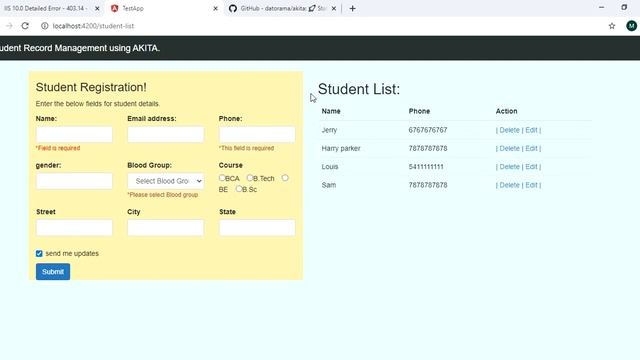Switch to GitHub datorama/akita tab
Image resolution: width=640 pixels, height=360 pixels.
pyautogui.click(x=282, y=8)
